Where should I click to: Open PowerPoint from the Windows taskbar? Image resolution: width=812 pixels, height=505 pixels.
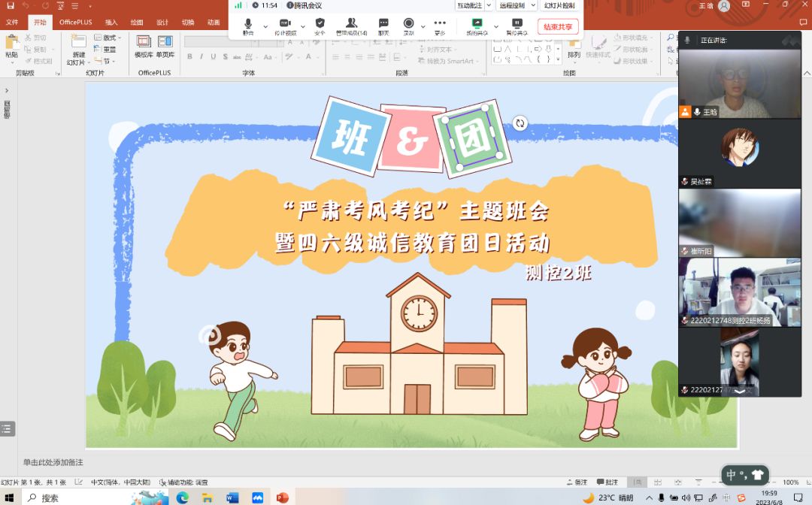[x=283, y=497]
